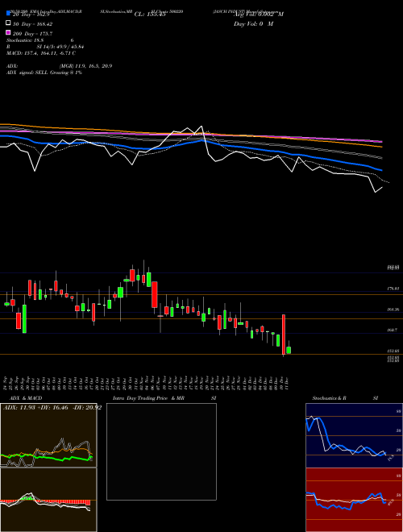Image resolution: width=403 pixels, height=532 pixels.
Task: Click the 176.01 price axis label
Action: pos(393,289)
